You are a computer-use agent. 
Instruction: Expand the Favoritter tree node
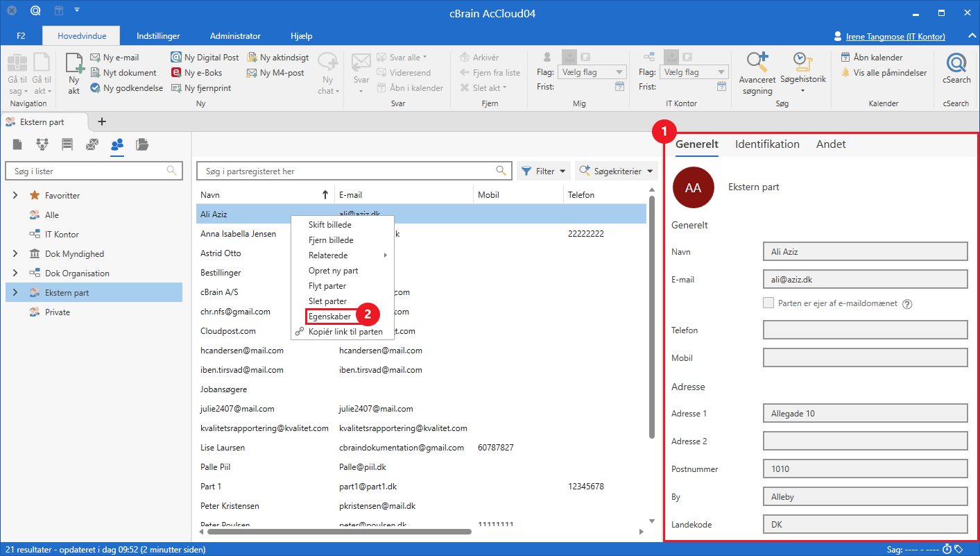pyautogui.click(x=15, y=196)
